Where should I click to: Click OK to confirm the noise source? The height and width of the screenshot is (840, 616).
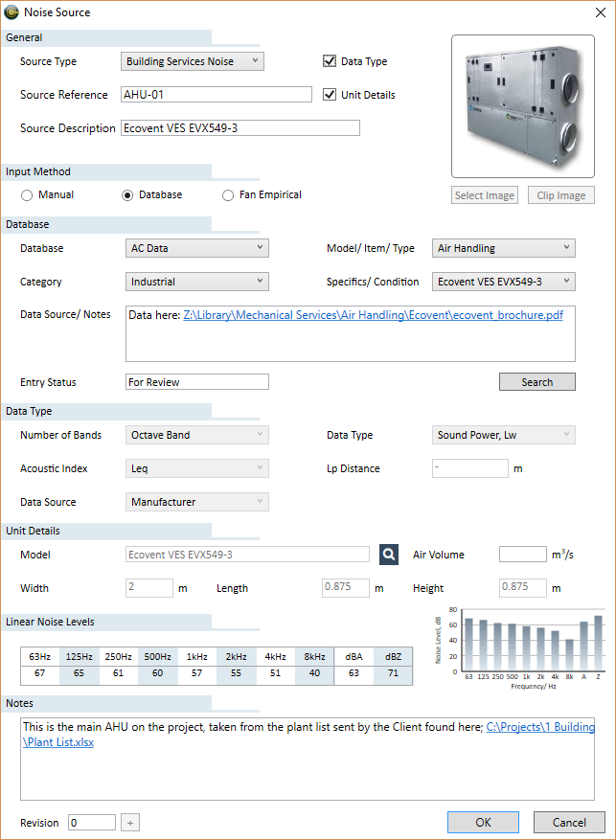click(483, 822)
